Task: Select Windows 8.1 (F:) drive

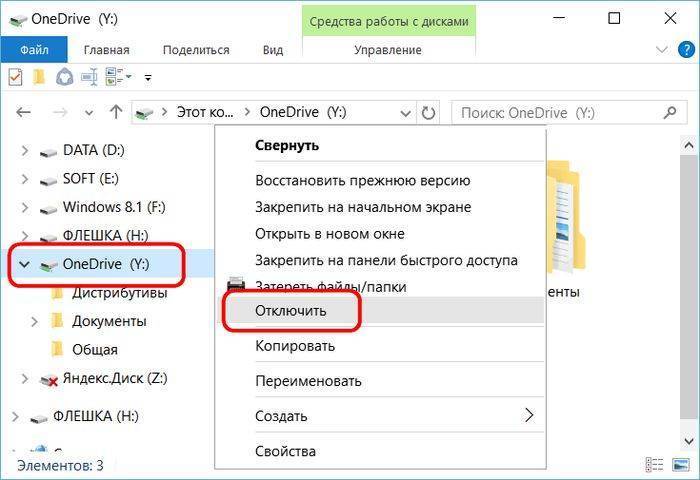Action: point(114,207)
